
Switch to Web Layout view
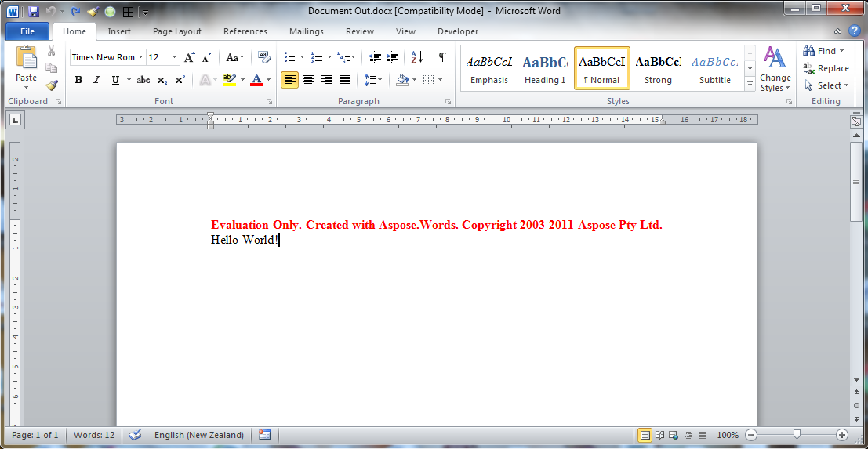coord(674,435)
